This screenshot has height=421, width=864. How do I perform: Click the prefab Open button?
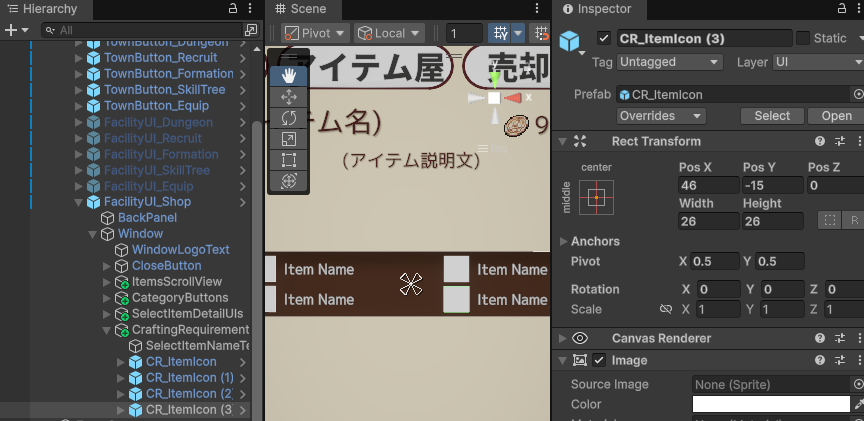pos(836,116)
